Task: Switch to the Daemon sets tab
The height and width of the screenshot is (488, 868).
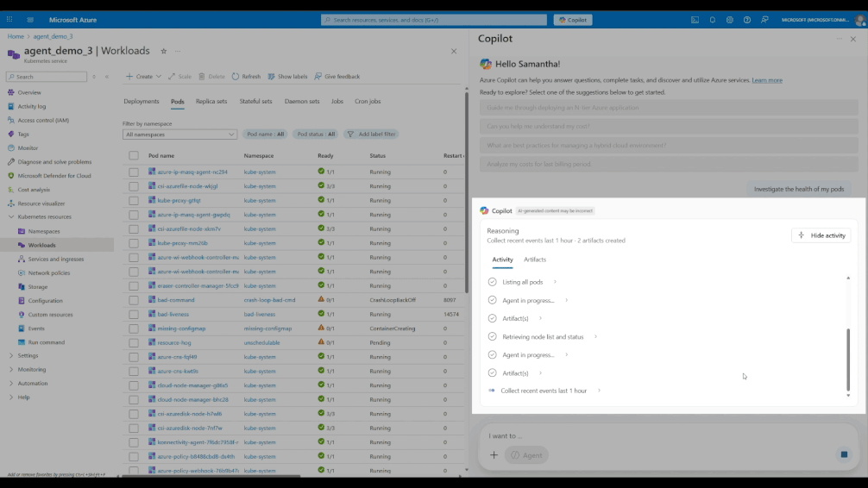Action: tap(302, 101)
